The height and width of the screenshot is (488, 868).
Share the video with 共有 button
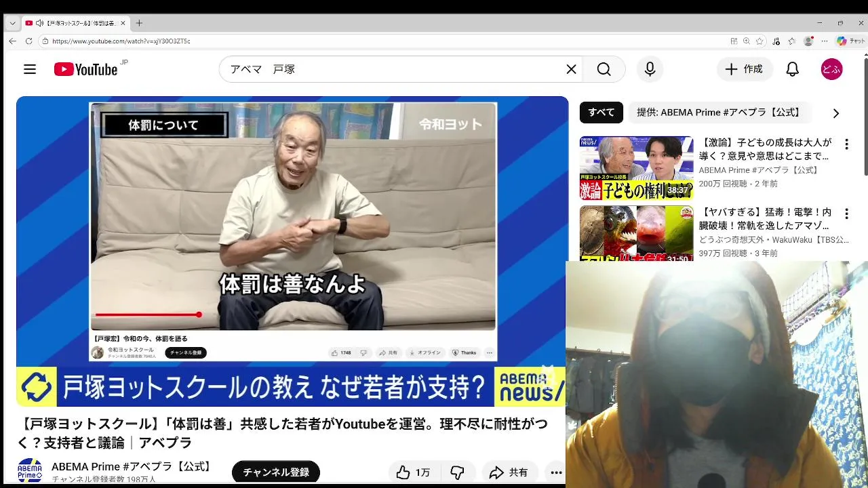509,472
